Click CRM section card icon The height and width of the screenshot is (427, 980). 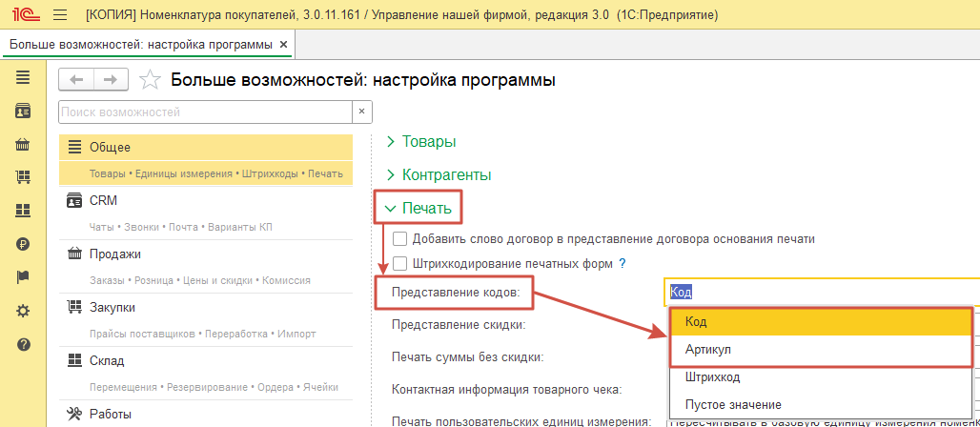coord(74,201)
